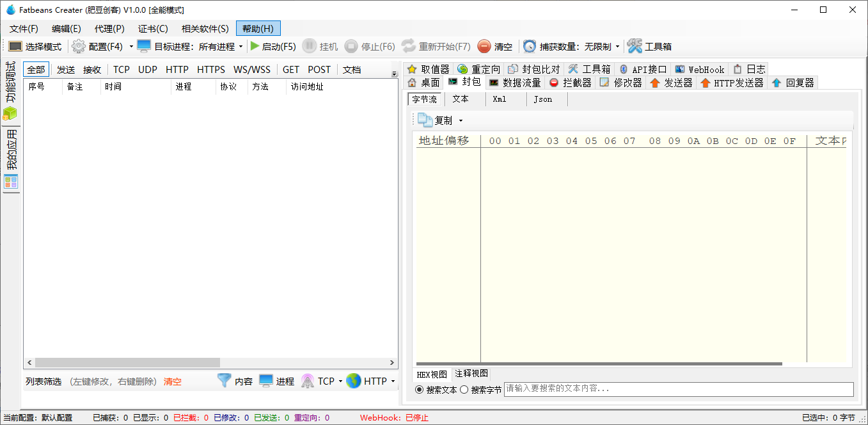Click the Config (配置) gear icon
The image size is (868, 425).
(x=79, y=47)
